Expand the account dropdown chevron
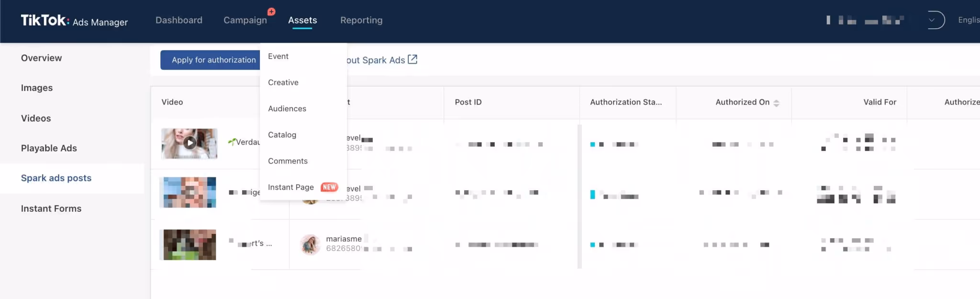 932,20
